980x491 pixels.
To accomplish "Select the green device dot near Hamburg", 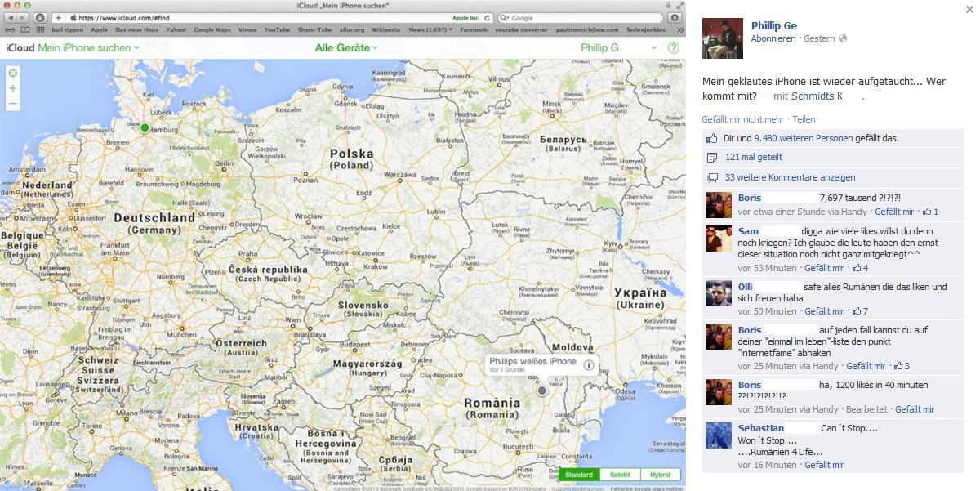I will (145, 127).
